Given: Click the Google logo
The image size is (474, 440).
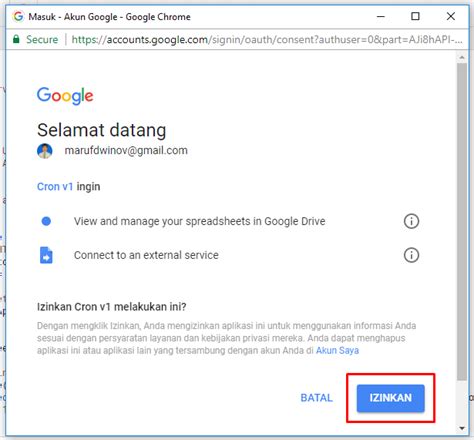Looking at the screenshot, I should (65, 96).
